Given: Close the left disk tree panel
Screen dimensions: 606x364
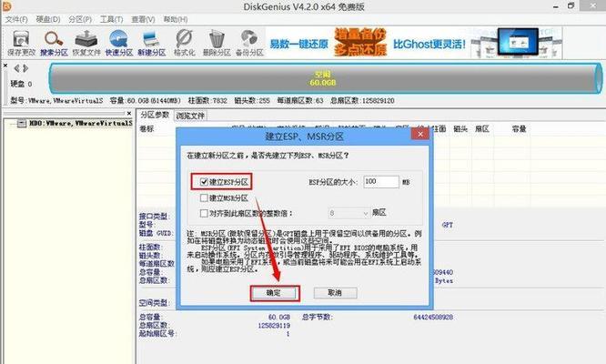Looking at the screenshot, I should click(x=129, y=113).
